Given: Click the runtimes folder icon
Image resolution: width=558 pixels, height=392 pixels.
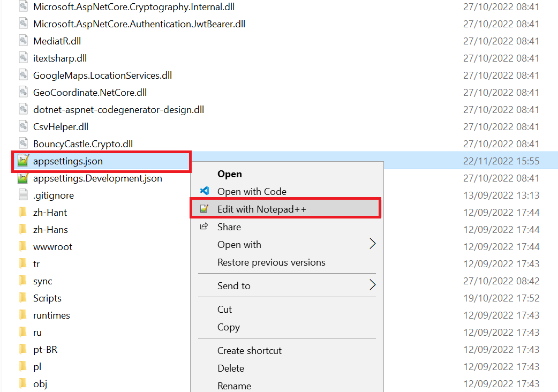Looking at the screenshot, I should [23, 315].
